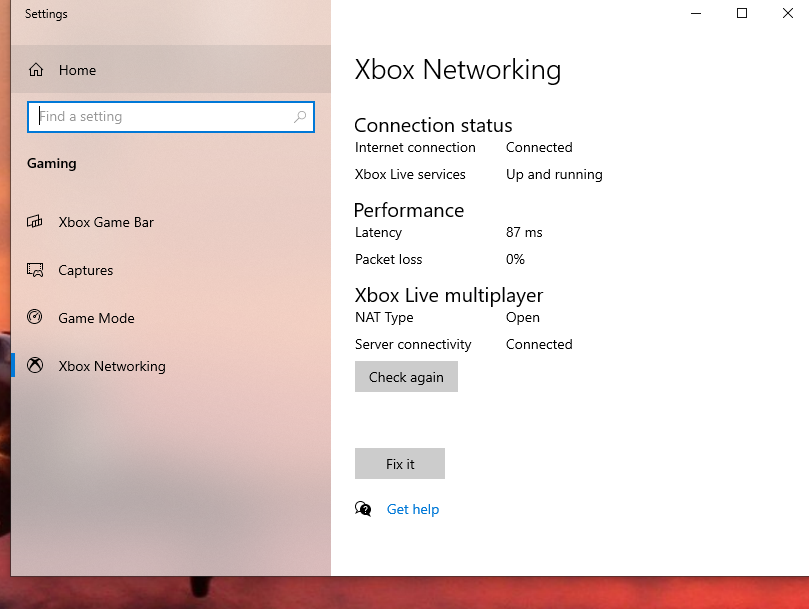The width and height of the screenshot is (809, 609).
Task: Click the Home house icon
Action: pos(36,70)
